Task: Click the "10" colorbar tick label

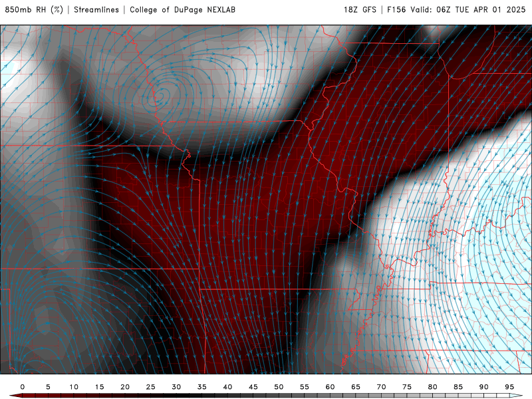Action: (x=74, y=387)
